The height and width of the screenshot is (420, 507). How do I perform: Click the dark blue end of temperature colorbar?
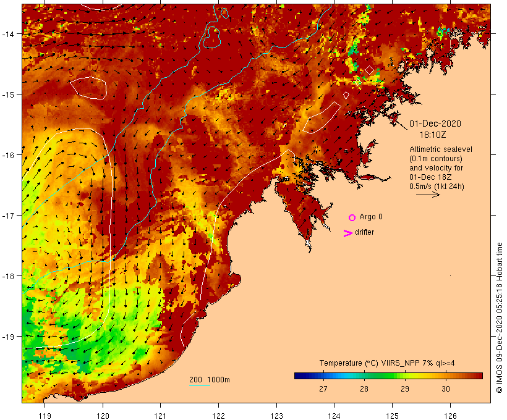(x=299, y=376)
